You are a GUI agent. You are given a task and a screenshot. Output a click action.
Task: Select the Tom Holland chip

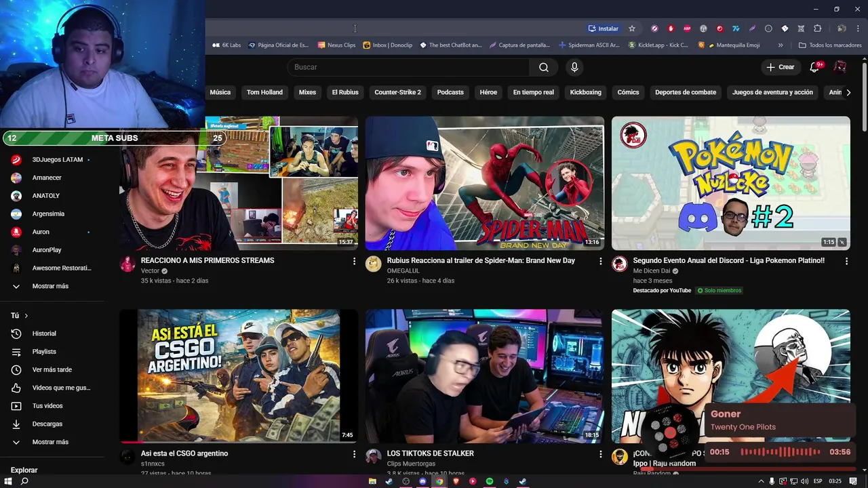coord(264,92)
